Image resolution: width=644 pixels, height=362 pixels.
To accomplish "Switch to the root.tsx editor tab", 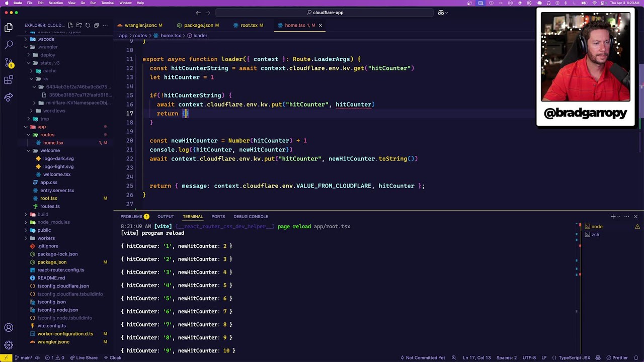I will pos(249,25).
